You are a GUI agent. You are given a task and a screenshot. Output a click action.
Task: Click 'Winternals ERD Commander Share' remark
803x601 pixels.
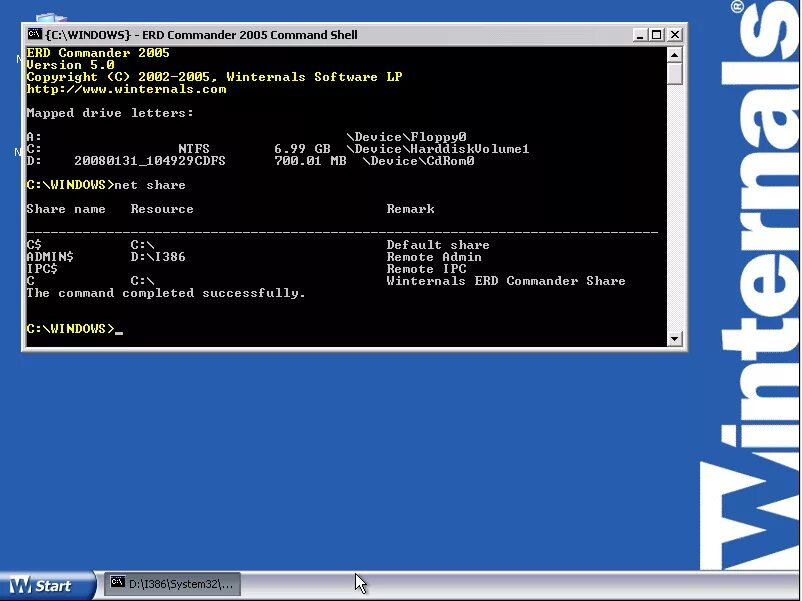click(x=506, y=281)
